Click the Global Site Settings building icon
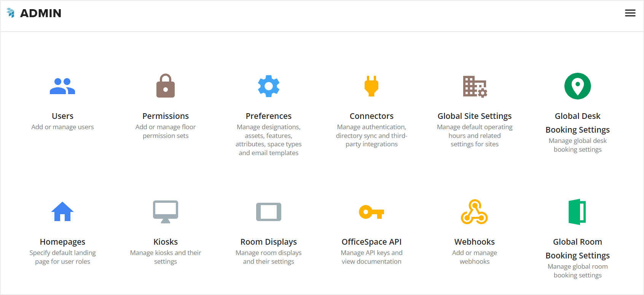Image resolution: width=644 pixels, height=295 pixels. pos(474,86)
